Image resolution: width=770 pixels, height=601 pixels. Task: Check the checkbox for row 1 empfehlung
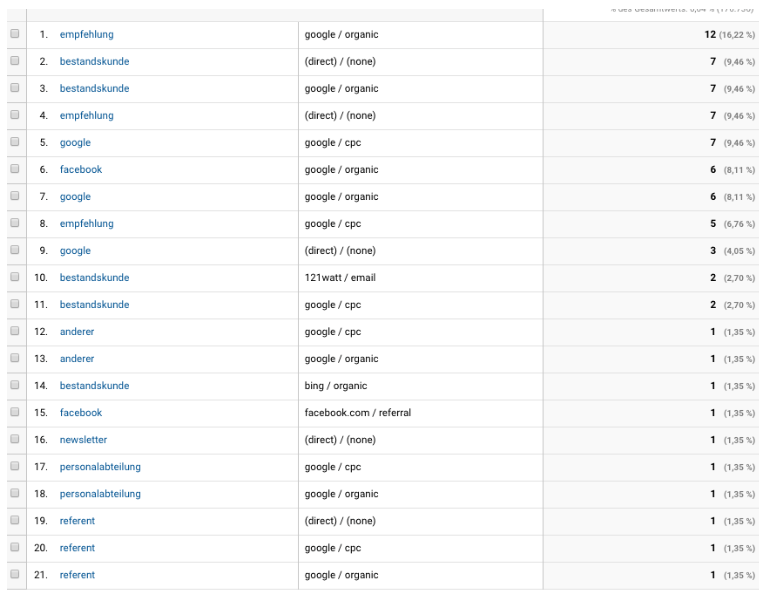14,34
